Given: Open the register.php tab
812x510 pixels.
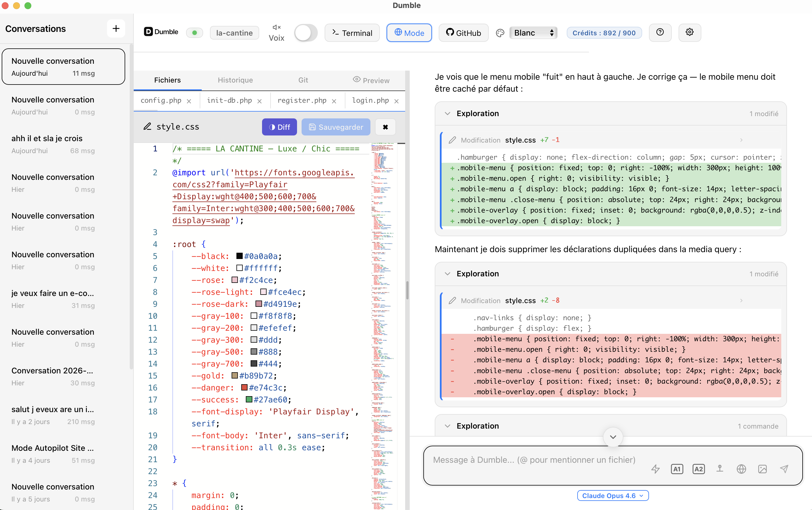Looking at the screenshot, I should [x=302, y=100].
